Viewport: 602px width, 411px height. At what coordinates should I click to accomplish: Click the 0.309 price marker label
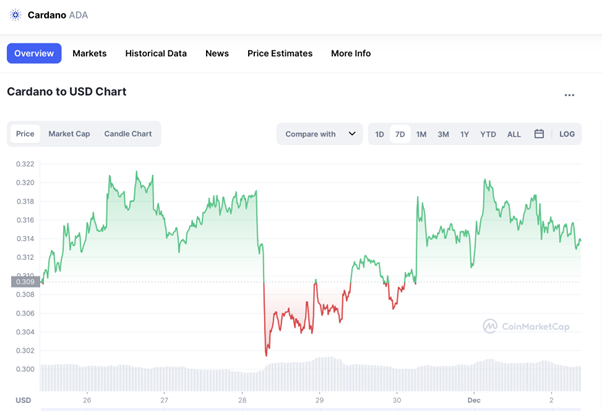pos(25,282)
